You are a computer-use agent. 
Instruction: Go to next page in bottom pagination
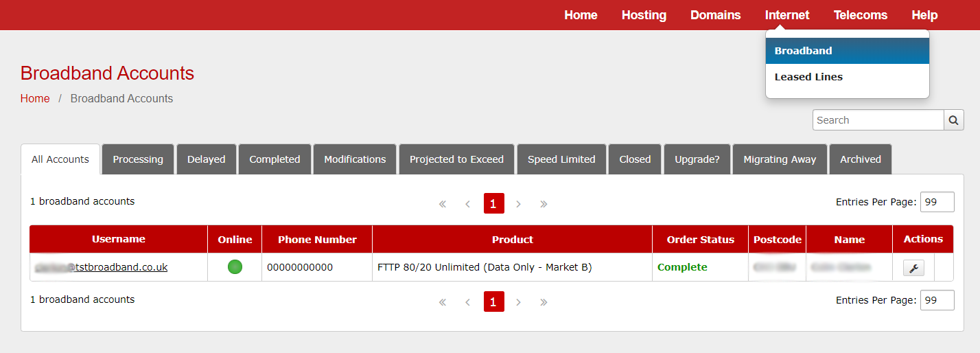pyautogui.click(x=519, y=302)
